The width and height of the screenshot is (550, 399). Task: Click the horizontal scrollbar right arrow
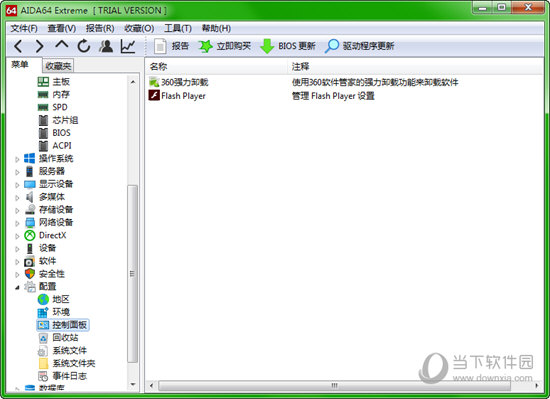pos(537,386)
